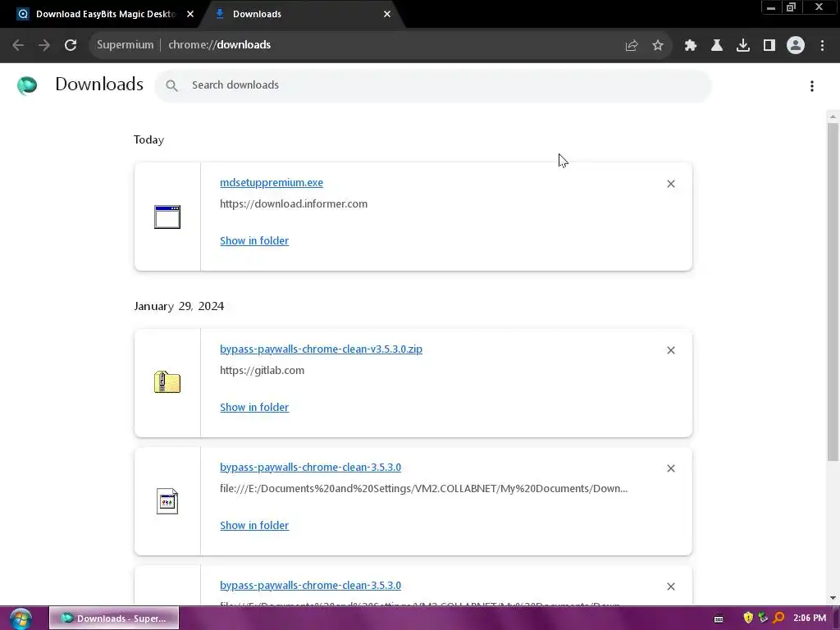The image size is (840, 630).
Task: Click the 2:06 PM system clock
Action: point(810,619)
